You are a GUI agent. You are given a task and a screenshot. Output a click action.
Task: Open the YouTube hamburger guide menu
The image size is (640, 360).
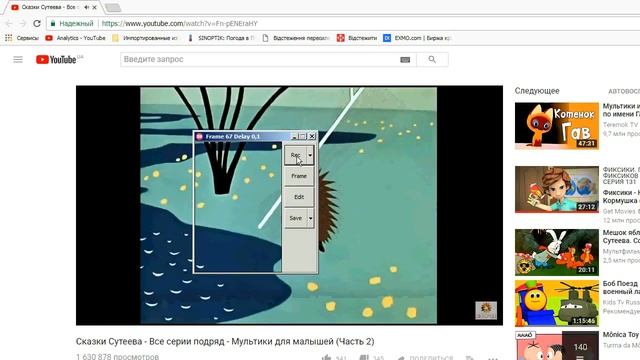click(x=18, y=60)
